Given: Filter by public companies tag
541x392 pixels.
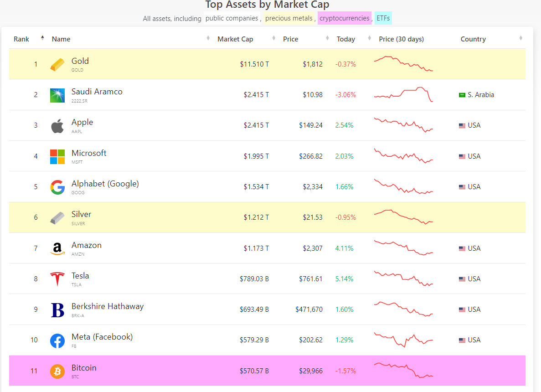Looking at the screenshot, I should pos(232,18).
